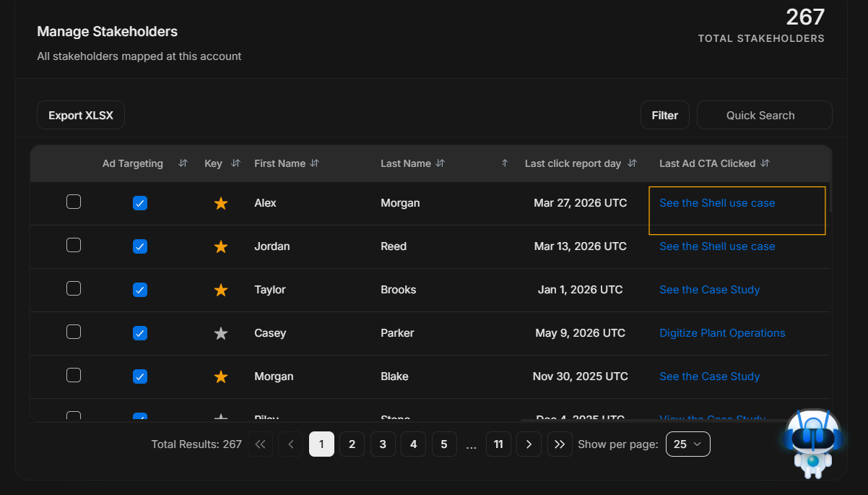Image resolution: width=868 pixels, height=495 pixels.
Task: Click the Digitize Plant Operations link
Action: (x=722, y=333)
